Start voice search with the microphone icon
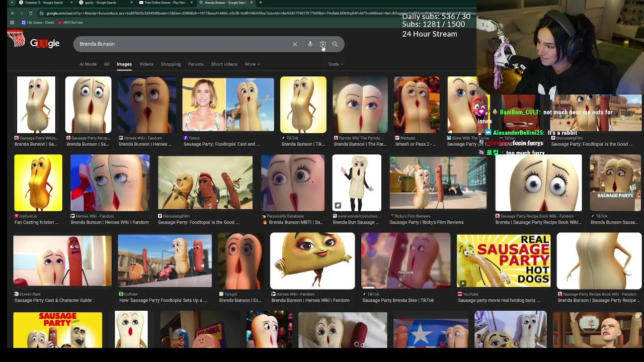The width and height of the screenshot is (644, 362). coord(310,44)
